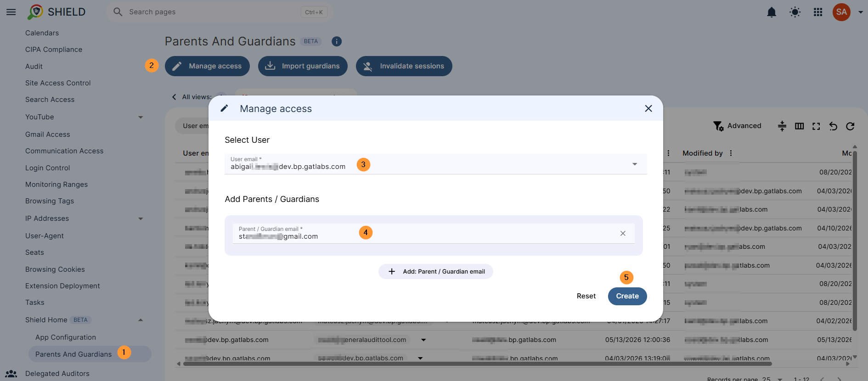The height and width of the screenshot is (381, 868).
Task: Open Delegated Auditors
Action: pyautogui.click(x=57, y=374)
